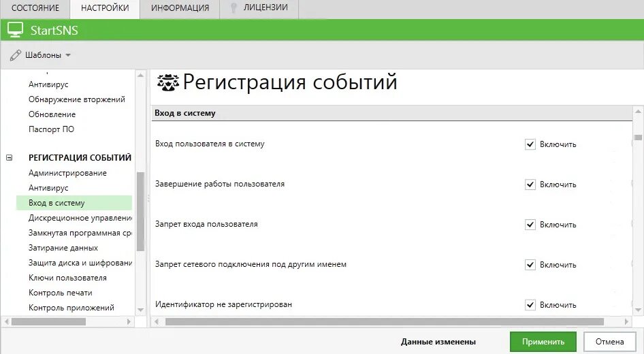Select Затирание данных tree item
Image resolution: width=644 pixels, height=354 pixels.
[x=63, y=248]
